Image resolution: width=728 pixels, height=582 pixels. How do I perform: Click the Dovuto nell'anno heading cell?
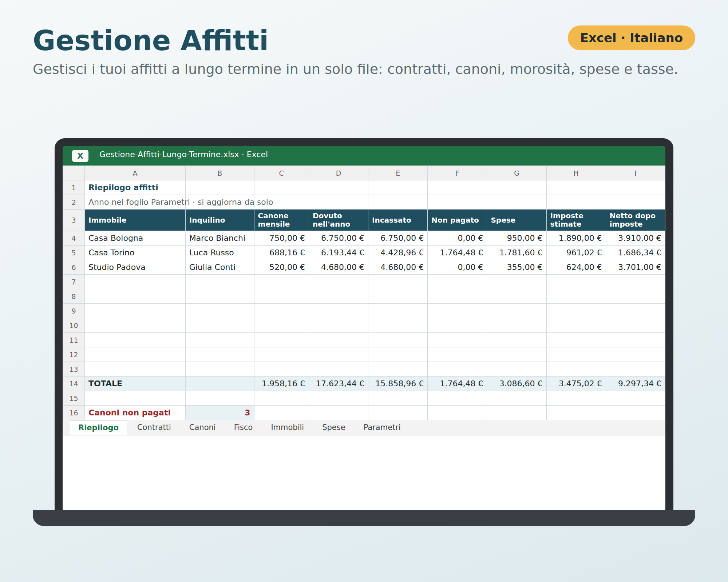coord(339,220)
